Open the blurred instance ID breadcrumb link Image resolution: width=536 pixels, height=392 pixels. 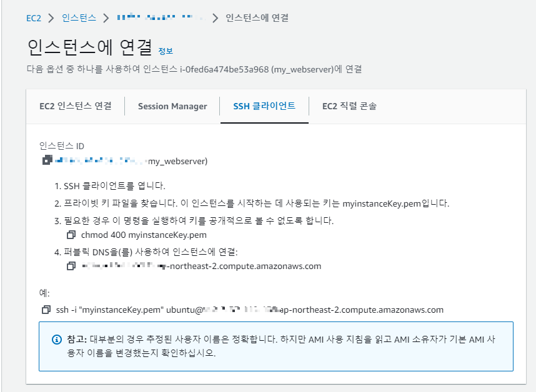(161, 17)
